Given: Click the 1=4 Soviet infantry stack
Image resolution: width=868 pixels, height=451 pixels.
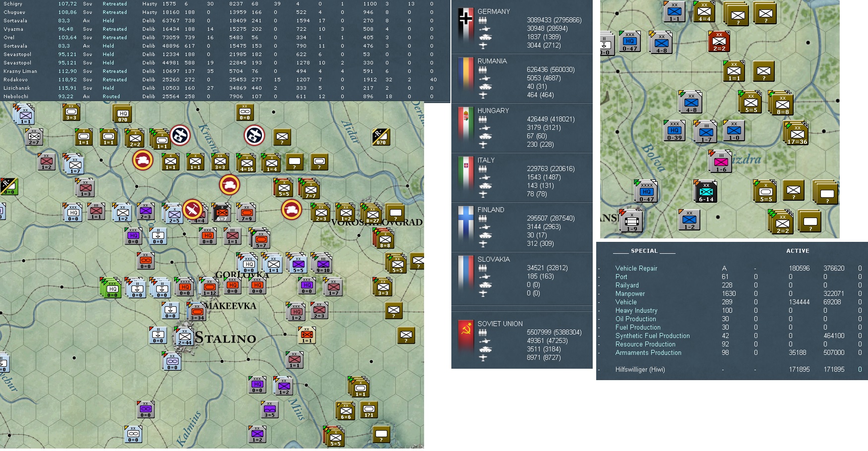Looking at the screenshot, I should click(x=271, y=163).
